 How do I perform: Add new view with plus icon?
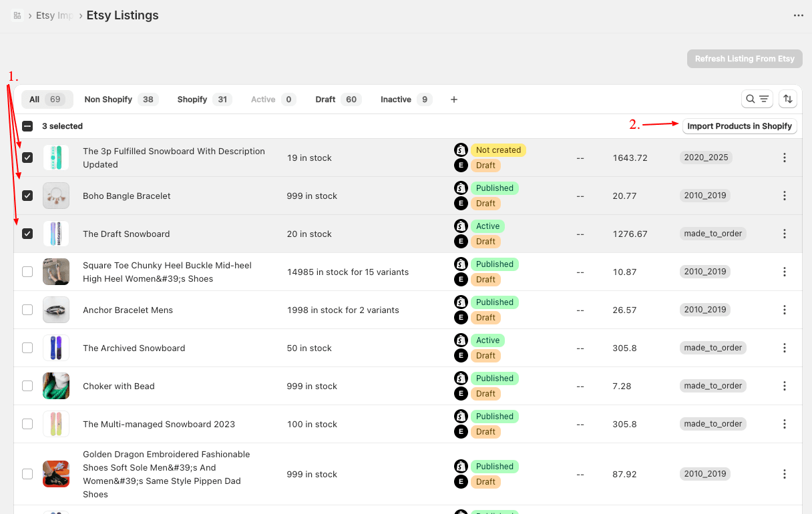454,99
